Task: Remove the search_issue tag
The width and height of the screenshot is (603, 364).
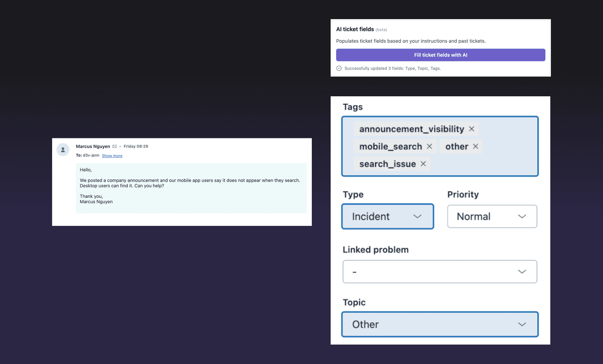Action: pyautogui.click(x=423, y=164)
